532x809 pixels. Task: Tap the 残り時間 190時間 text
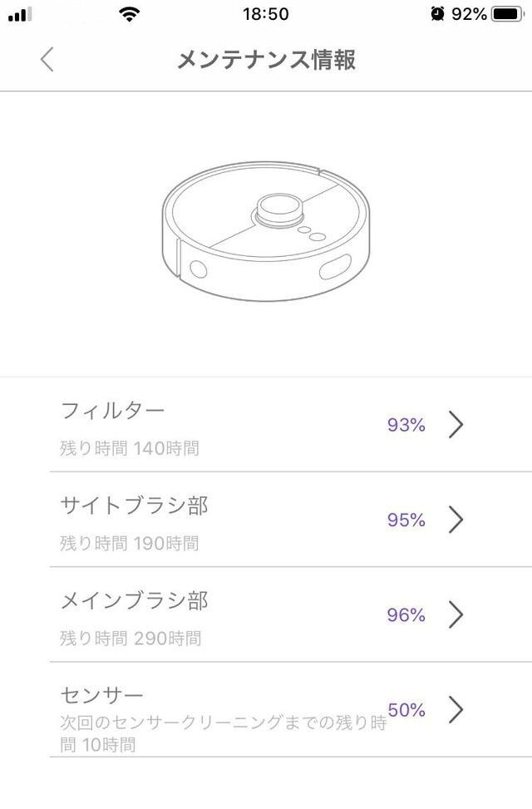pos(130,544)
